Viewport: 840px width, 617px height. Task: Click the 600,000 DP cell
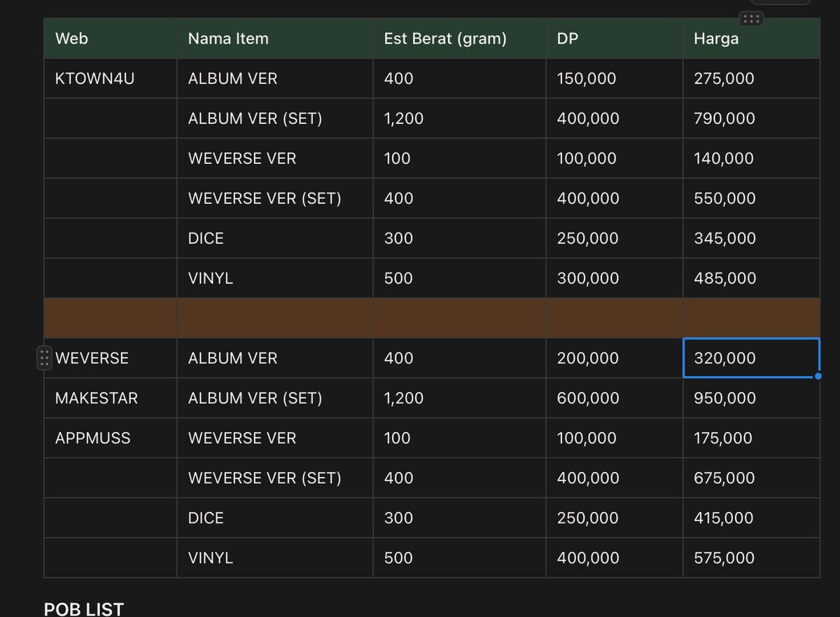[x=615, y=398]
